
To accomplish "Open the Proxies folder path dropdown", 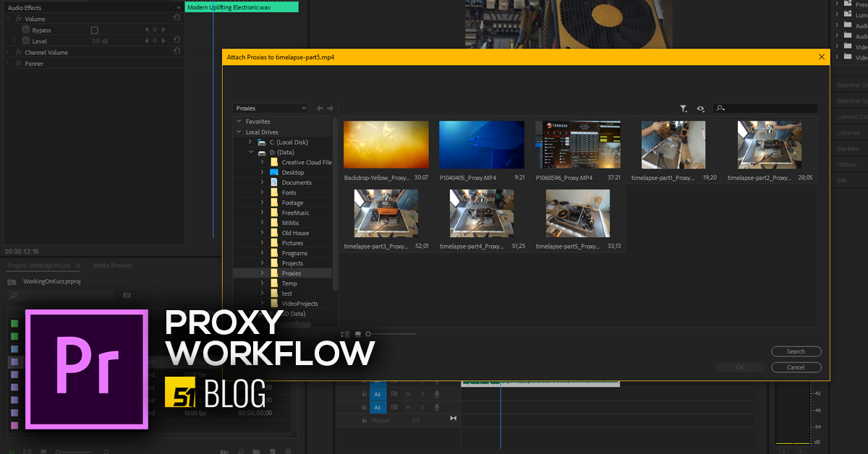I will pos(271,108).
